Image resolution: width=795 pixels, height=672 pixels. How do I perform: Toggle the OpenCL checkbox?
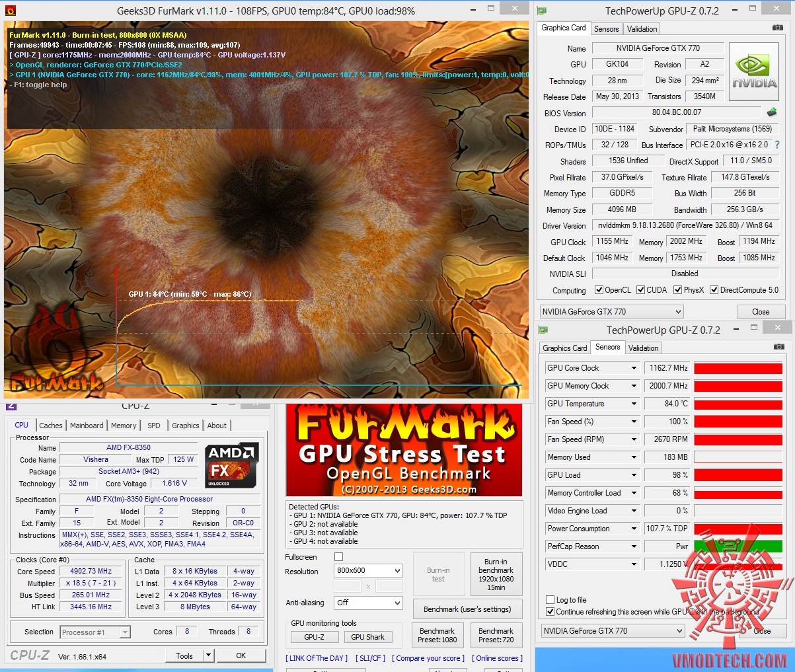point(599,290)
